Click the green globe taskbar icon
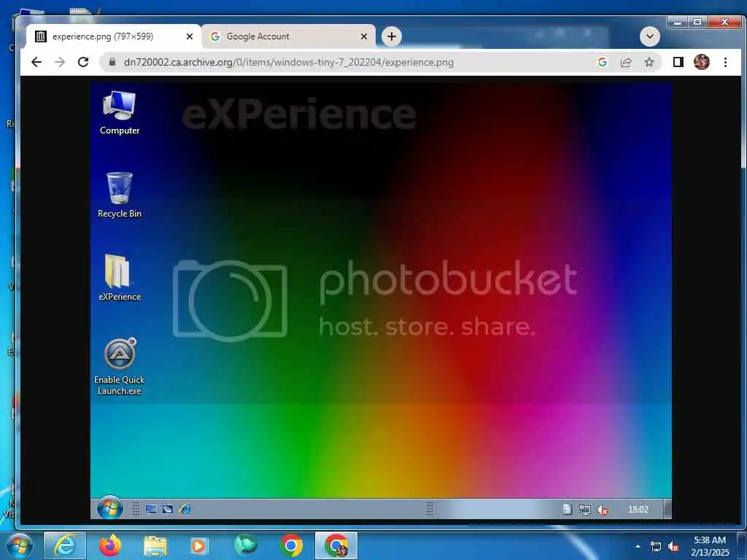Viewport: 747px width, 560px height. coord(246,545)
